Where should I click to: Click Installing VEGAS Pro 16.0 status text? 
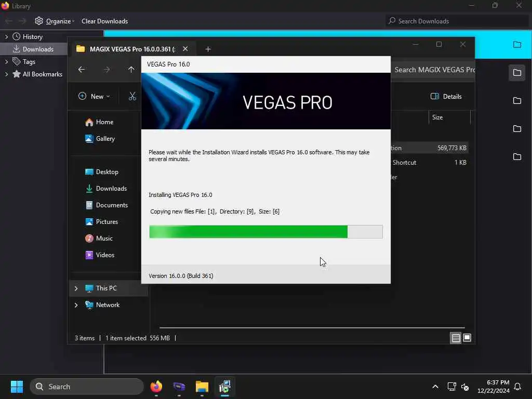tap(180, 195)
